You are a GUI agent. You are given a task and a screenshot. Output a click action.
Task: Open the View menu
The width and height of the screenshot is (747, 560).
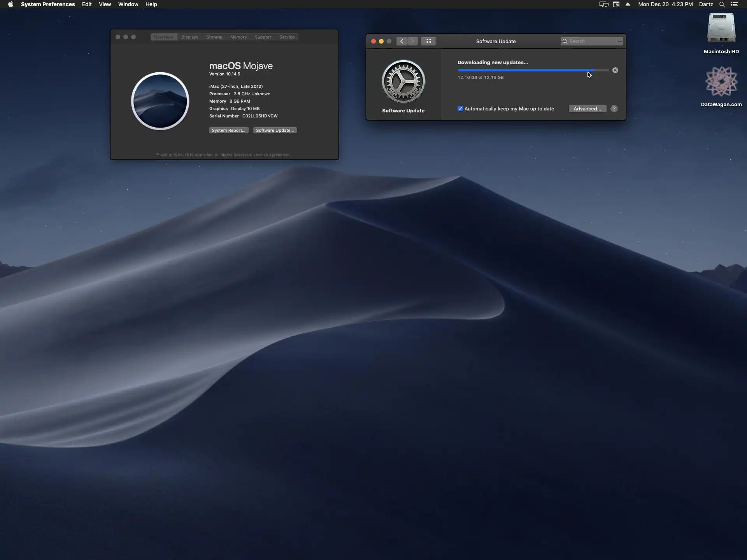point(105,4)
